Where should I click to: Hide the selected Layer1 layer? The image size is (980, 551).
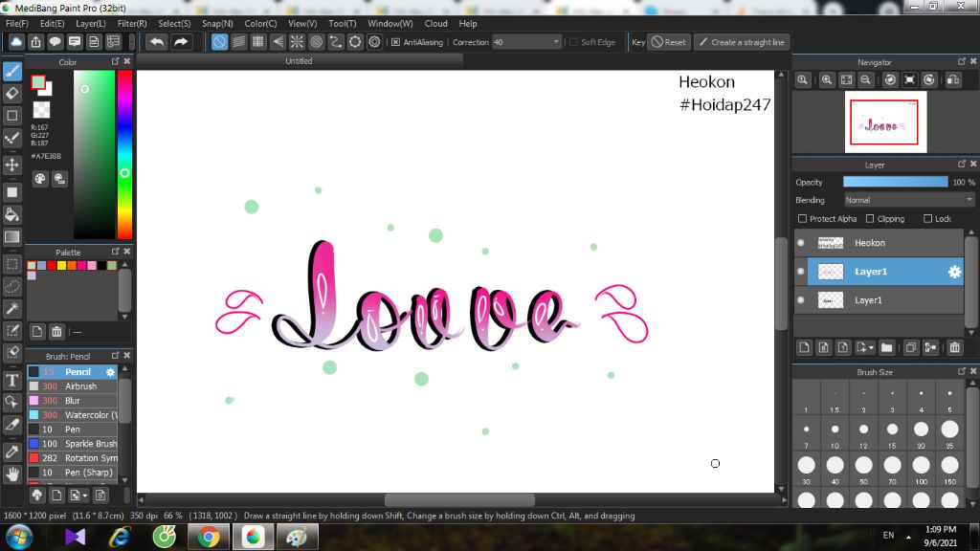tap(801, 271)
